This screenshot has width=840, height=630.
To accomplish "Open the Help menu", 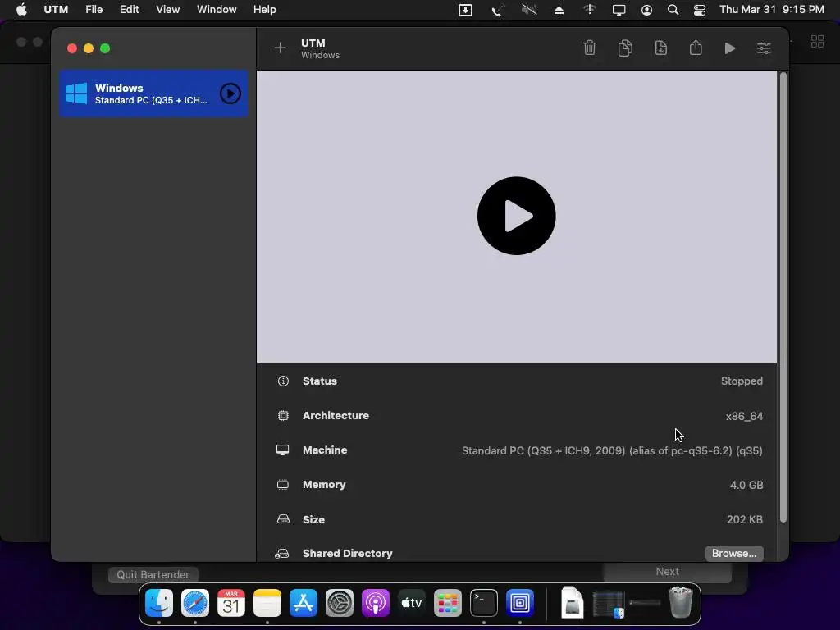I will tap(265, 10).
